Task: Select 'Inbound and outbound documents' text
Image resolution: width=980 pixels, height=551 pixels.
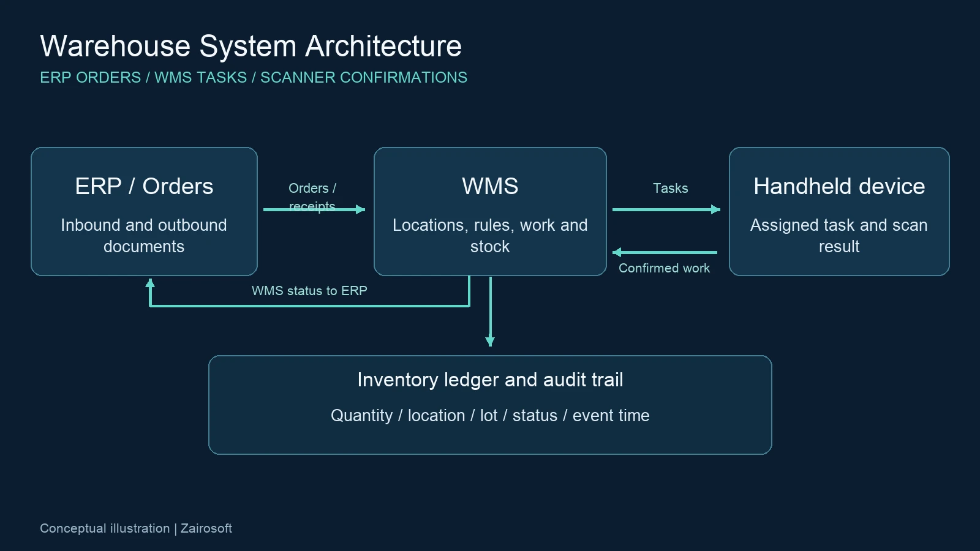Action: [x=144, y=236]
